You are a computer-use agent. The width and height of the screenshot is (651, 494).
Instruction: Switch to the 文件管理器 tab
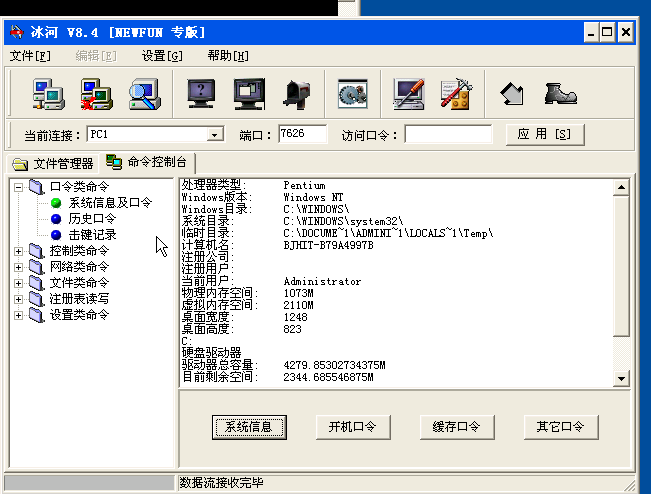click(x=53, y=164)
